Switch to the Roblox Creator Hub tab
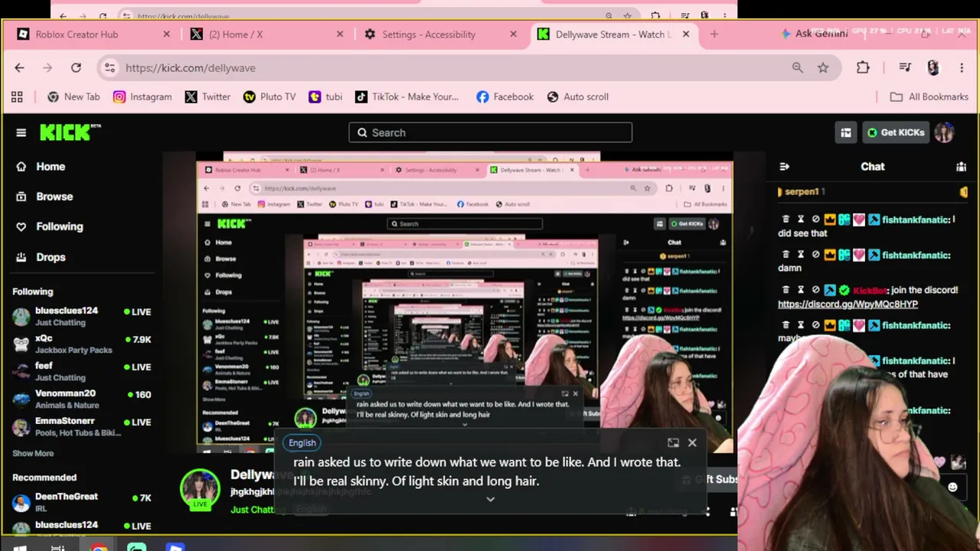Screen dimensions: 980x551 coord(93,34)
